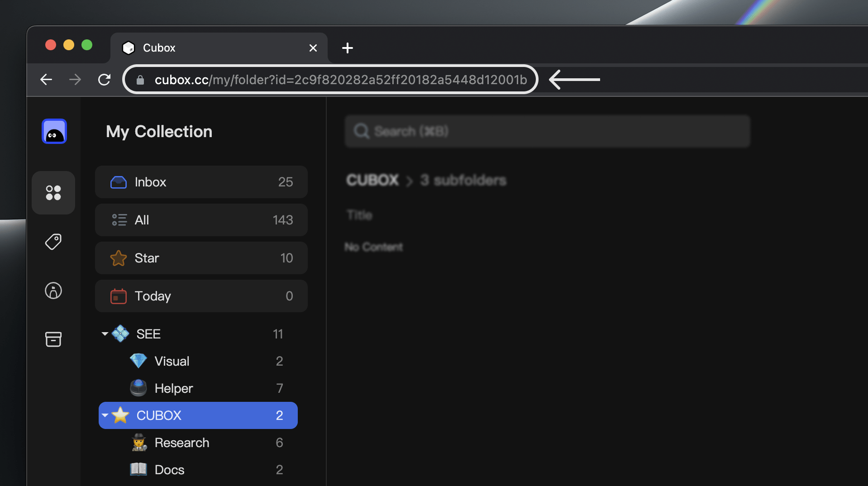Click the blue diamond-pattern icon of SEE folder
Image resolution: width=868 pixels, height=486 pixels.
click(x=120, y=334)
